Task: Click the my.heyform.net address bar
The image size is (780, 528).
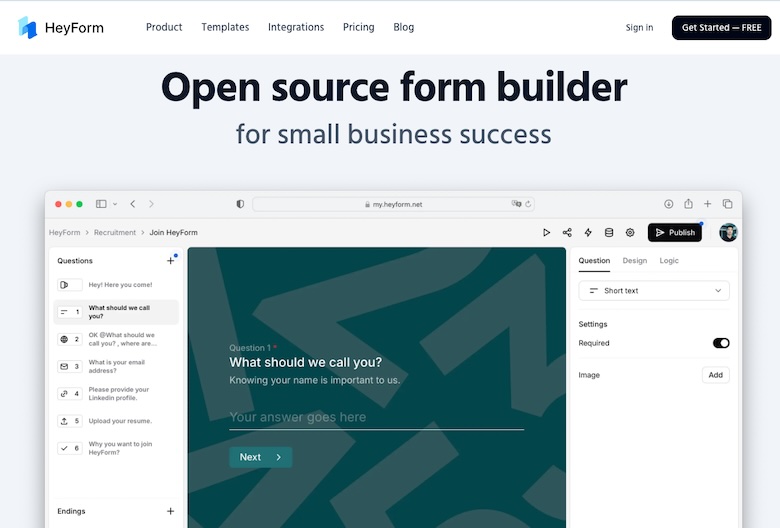Action: tap(393, 204)
